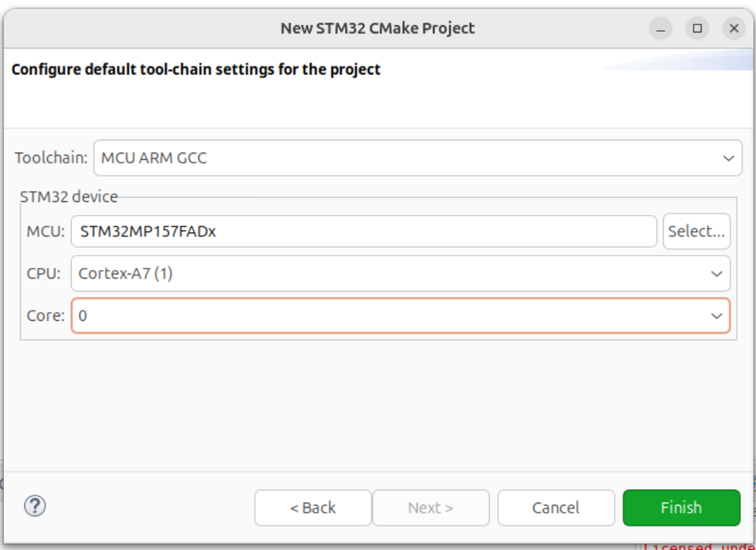Expand the CPU Cortex-A7 combo box
Screen dimensions: 756x550
[400, 274]
